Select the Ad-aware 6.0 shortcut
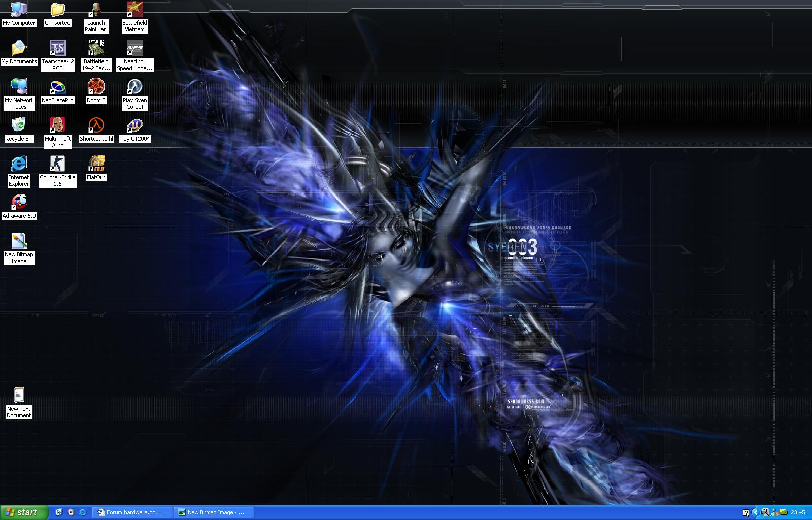This screenshot has height=520, width=812. pyautogui.click(x=19, y=207)
